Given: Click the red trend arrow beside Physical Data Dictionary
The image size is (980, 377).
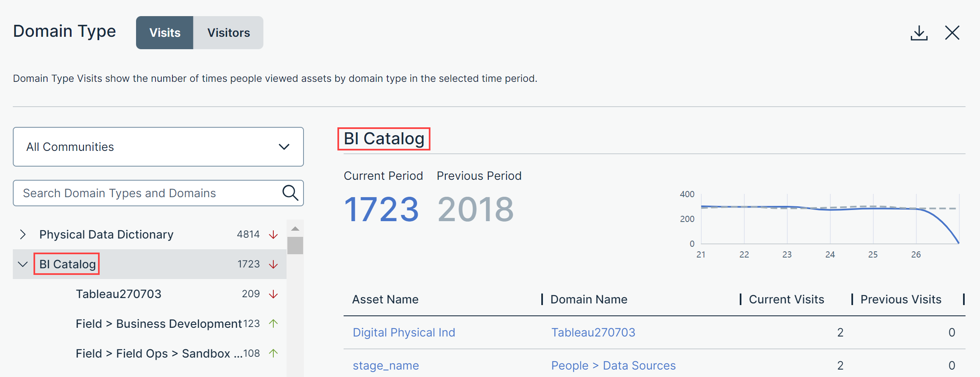Looking at the screenshot, I should [273, 234].
